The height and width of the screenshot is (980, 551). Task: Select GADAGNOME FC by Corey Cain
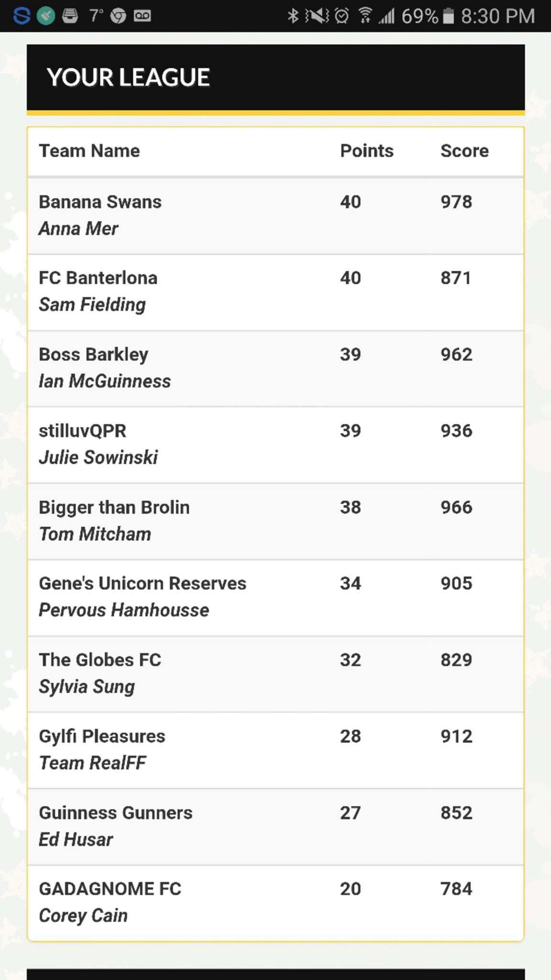coord(275,902)
